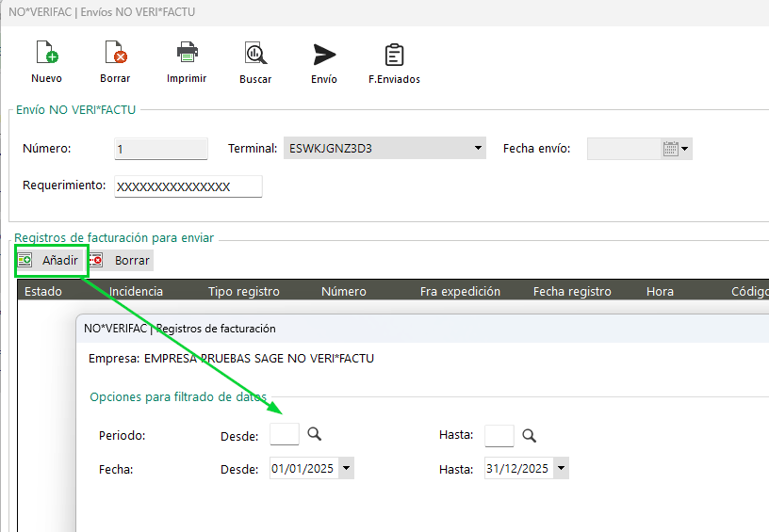The height and width of the screenshot is (532, 769).
Task: Open the Fecha Hasta date dropdown
Action: tap(561, 468)
